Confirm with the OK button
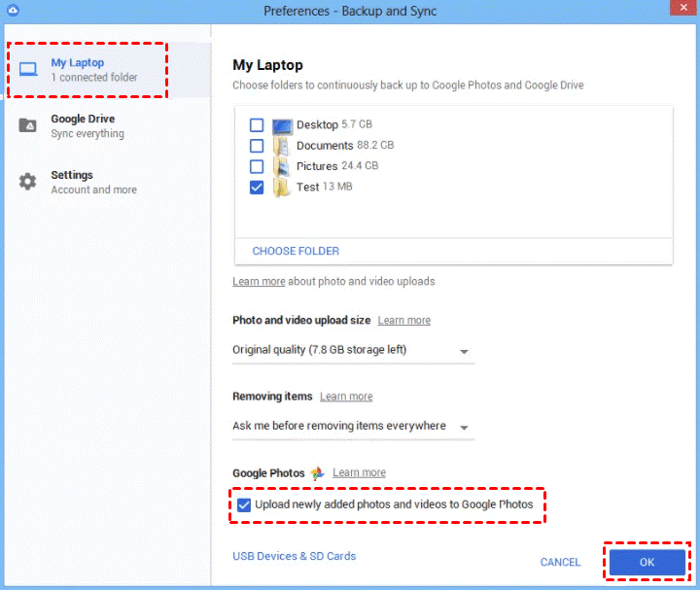Image resolution: width=700 pixels, height=590 pixels. point(647,563)
